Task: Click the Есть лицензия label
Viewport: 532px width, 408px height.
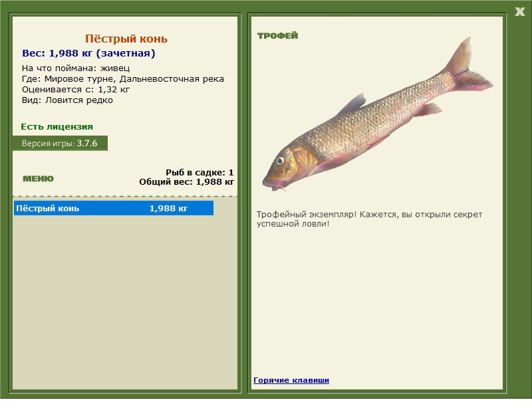Action: click(x=57, y=126)
